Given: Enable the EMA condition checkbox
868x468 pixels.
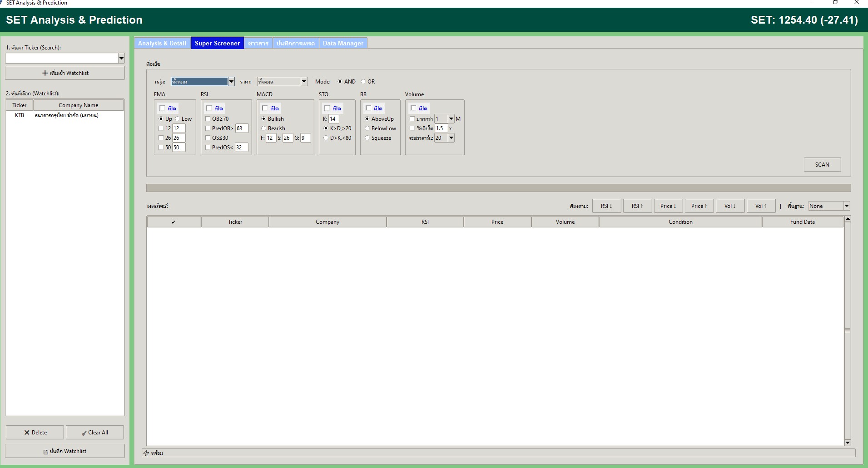Looking at the screenshot, I should pyautogui.click(x=162, y=108).
